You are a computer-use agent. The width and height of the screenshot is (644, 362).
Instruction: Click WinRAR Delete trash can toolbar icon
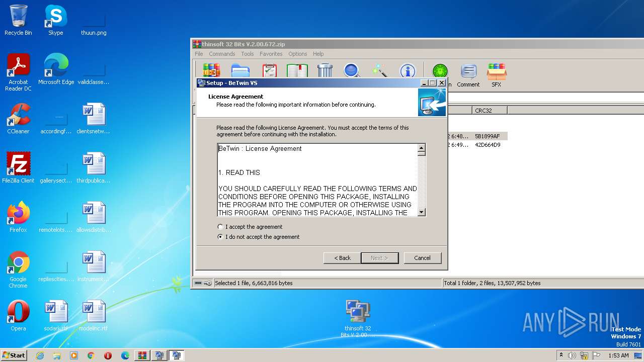pos(325,70)
